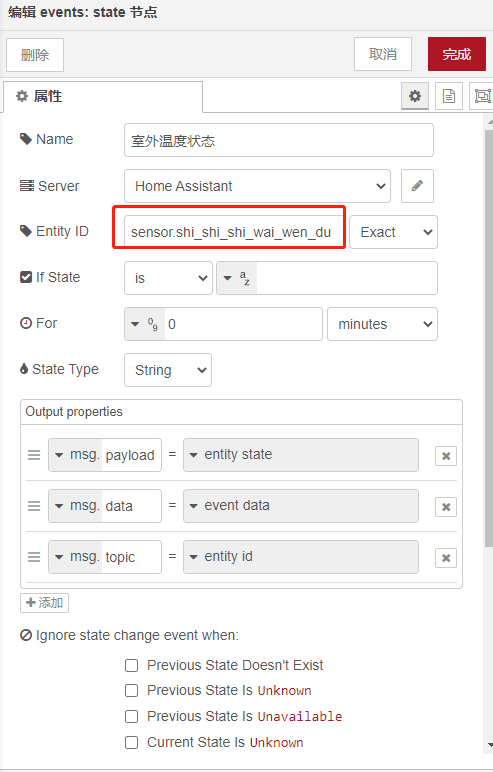Open the minutes unit dropdown
The height and width of the screenshot is (772, 493).
click(x=382, y=324)
